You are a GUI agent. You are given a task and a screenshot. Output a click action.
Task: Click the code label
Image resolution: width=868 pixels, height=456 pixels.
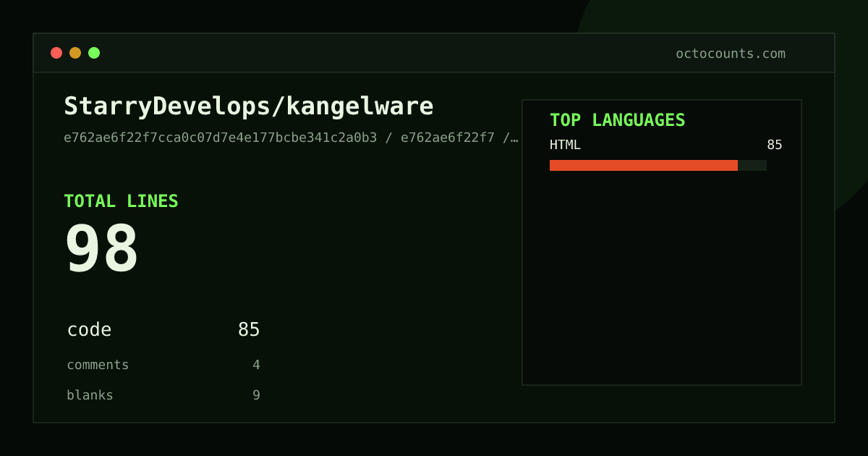click(89, 330)
